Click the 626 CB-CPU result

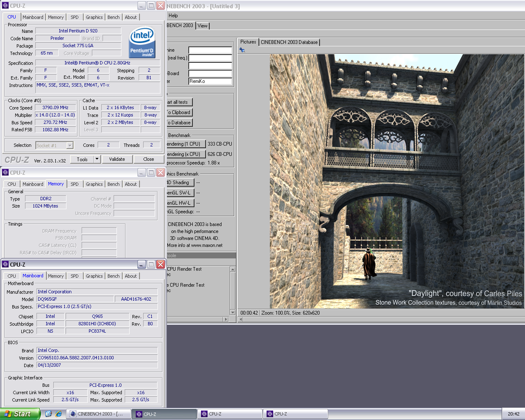pyautogui.click(x=220, y=154)
